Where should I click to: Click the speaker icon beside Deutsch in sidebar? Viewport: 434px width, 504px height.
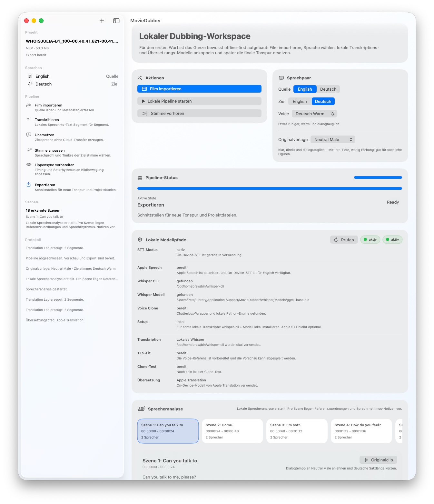(30, 84)
